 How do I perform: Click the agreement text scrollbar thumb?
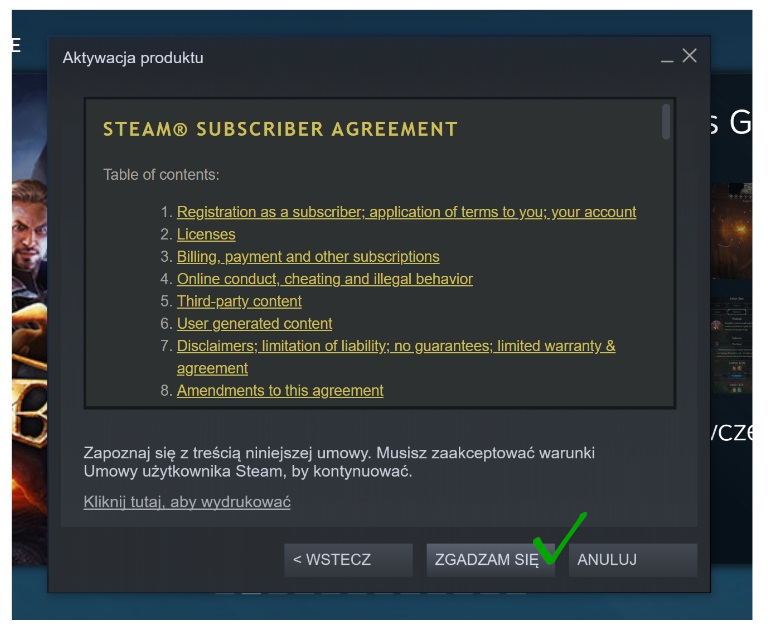tap(666, 121)
